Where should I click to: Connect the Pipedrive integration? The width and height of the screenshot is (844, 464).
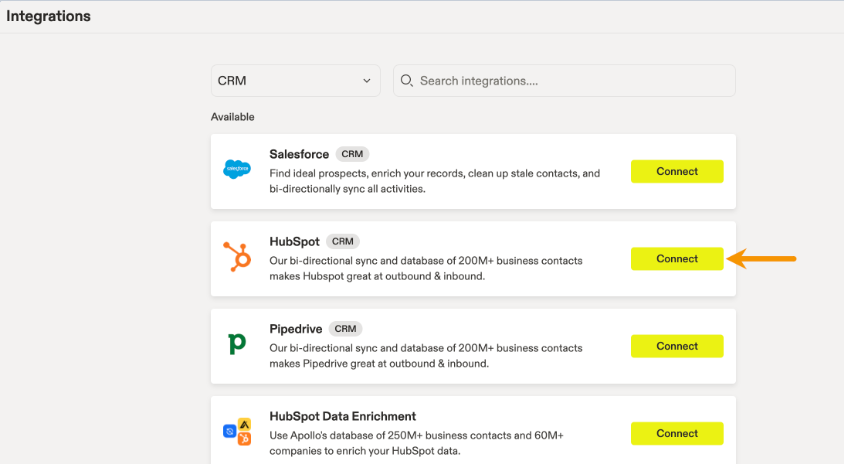pyautogui.click(x=677, y=346)
